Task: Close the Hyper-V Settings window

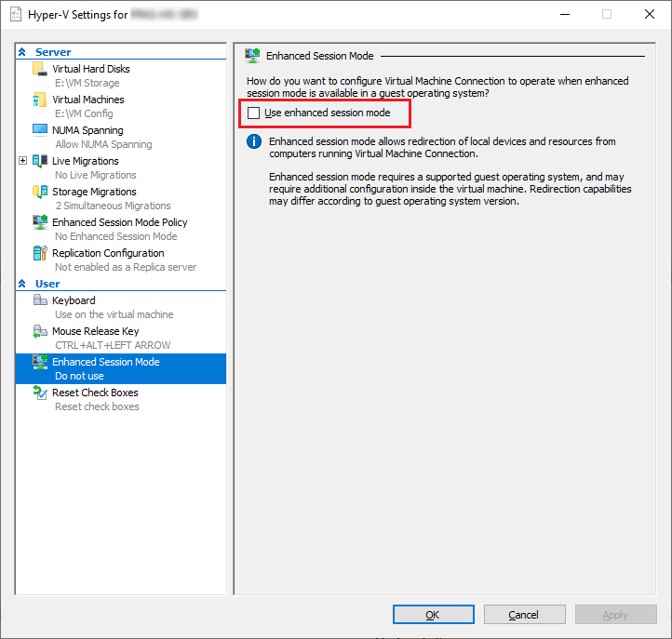Action: (x=650, y=14)
